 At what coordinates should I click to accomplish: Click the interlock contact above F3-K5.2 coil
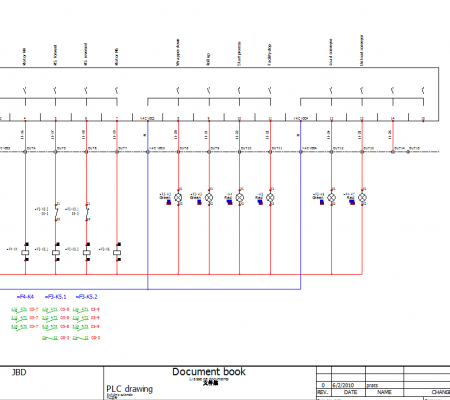point(87,211)
